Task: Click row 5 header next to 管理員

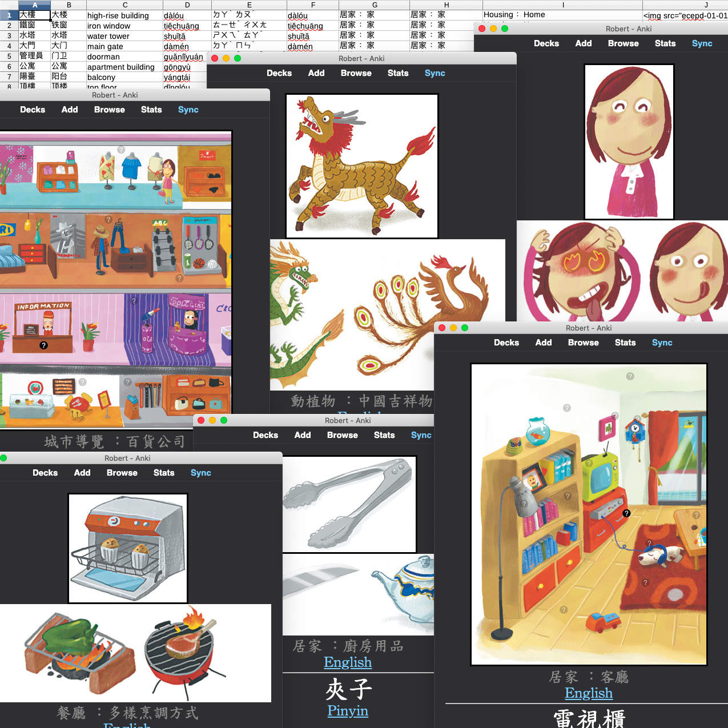Action: [x=9, y=57]
